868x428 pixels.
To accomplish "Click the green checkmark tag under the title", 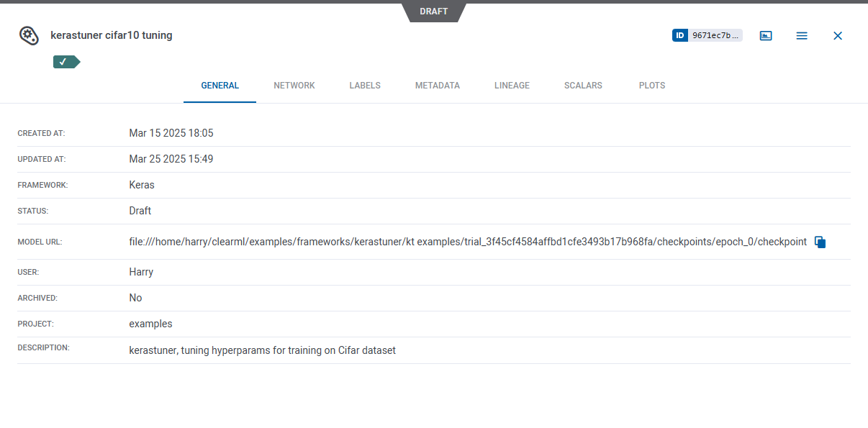I will (65, 62).
